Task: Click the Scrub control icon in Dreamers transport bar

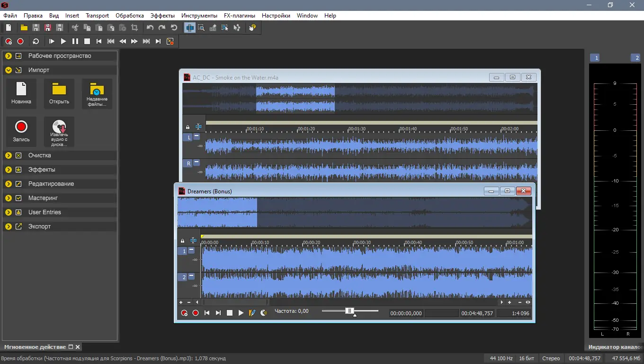Action: [264, 313]
